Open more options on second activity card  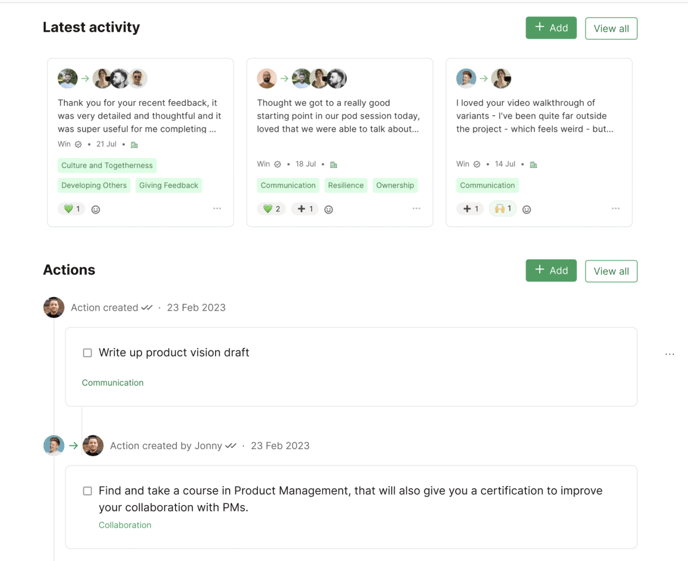coord(416,209)
